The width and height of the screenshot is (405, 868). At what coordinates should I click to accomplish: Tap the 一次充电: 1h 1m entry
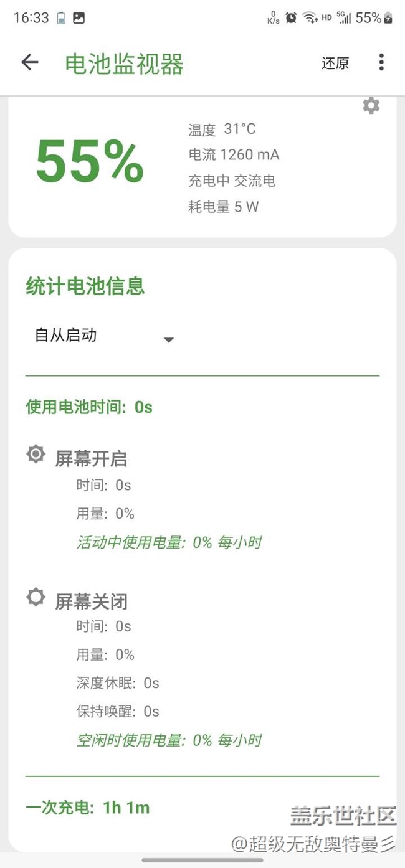pyautogui.click(x=88, y=808)
